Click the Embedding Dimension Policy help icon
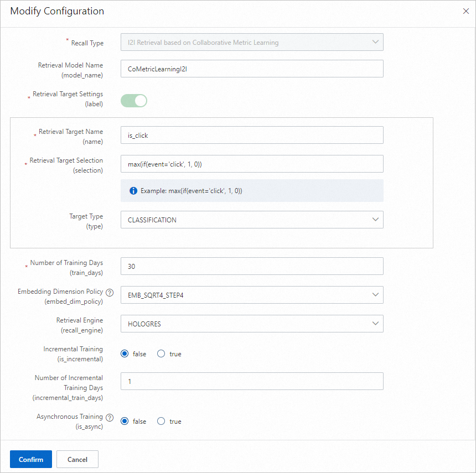The width and height of the screenshot is (476, 473). 110,292
